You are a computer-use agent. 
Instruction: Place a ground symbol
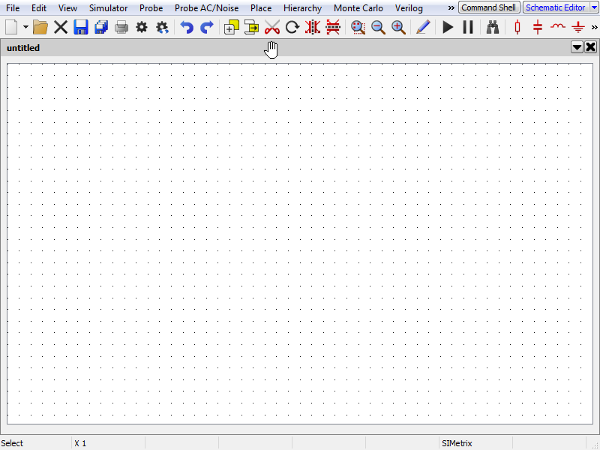tap(577, 27)
